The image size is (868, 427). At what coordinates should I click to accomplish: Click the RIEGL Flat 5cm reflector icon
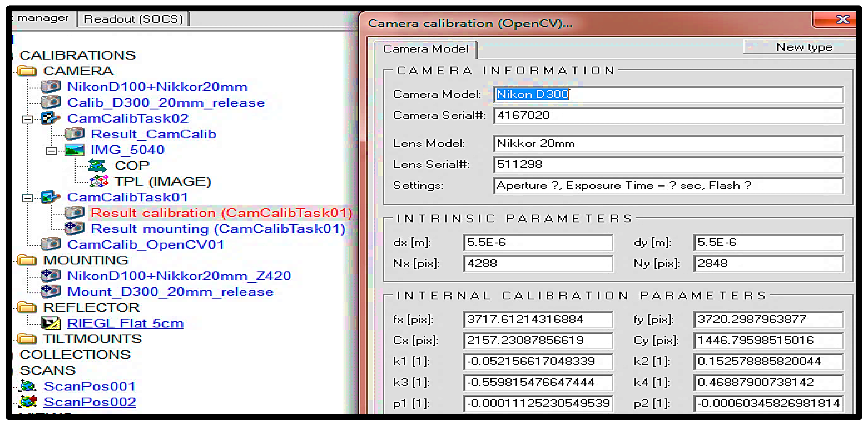(50, 323)
